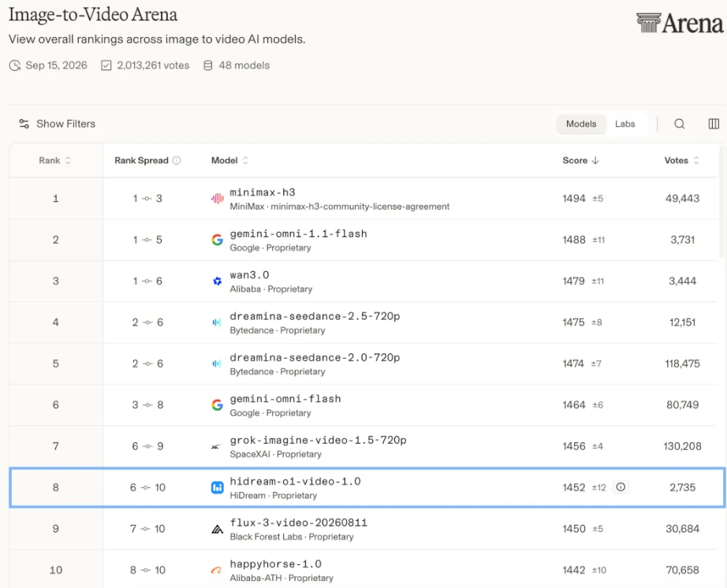Click the HiDream logo icon
Image resolution: width=727 pixels, height=588 pixels.
(217, 487)
